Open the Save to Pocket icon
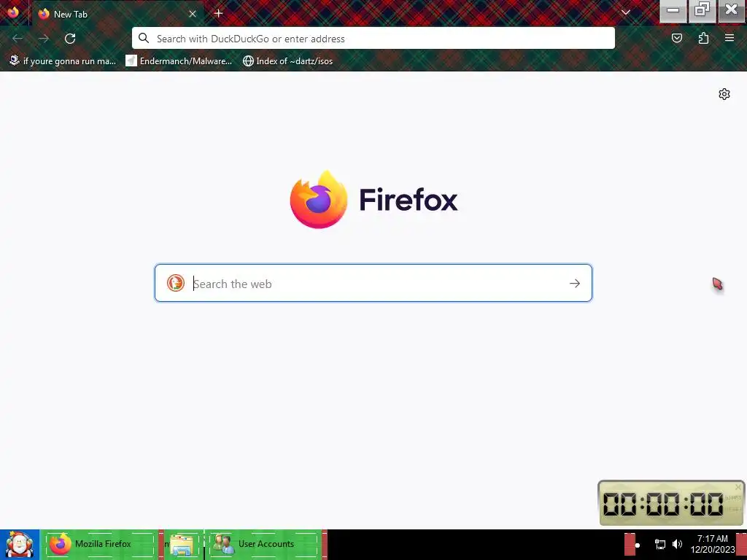747x560 pixels. pos(676,38)
